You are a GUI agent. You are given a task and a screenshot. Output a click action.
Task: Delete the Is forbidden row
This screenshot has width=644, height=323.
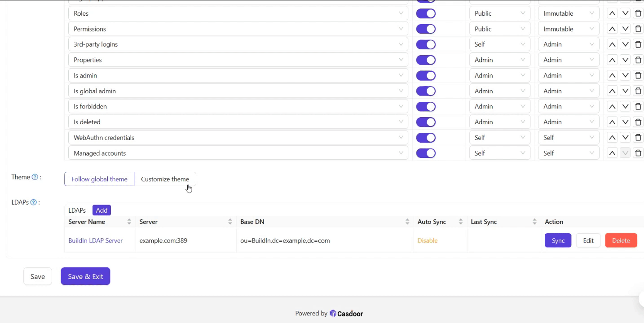pos(638,107)
